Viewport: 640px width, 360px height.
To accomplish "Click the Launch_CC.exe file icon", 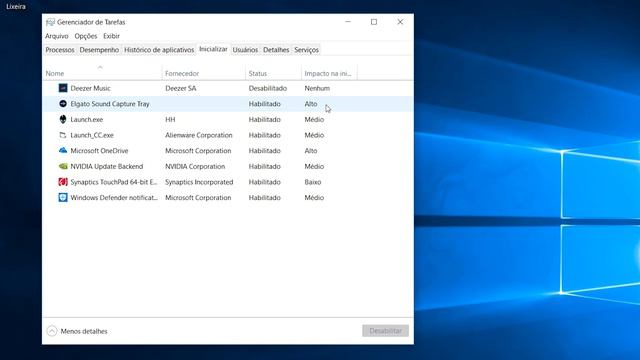I will (x=63, y=135).
